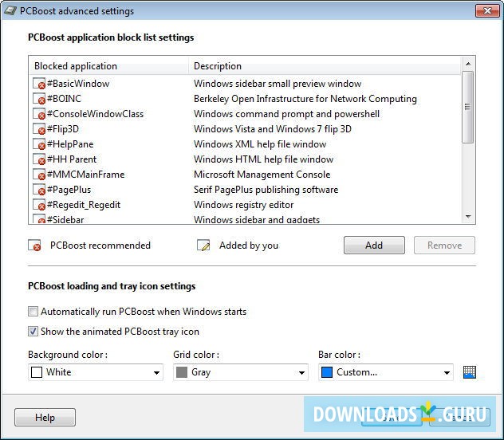This screenshot has height=440, width=504.
Task: Click the block list scroll down arrow
Action: coord(468,217)
